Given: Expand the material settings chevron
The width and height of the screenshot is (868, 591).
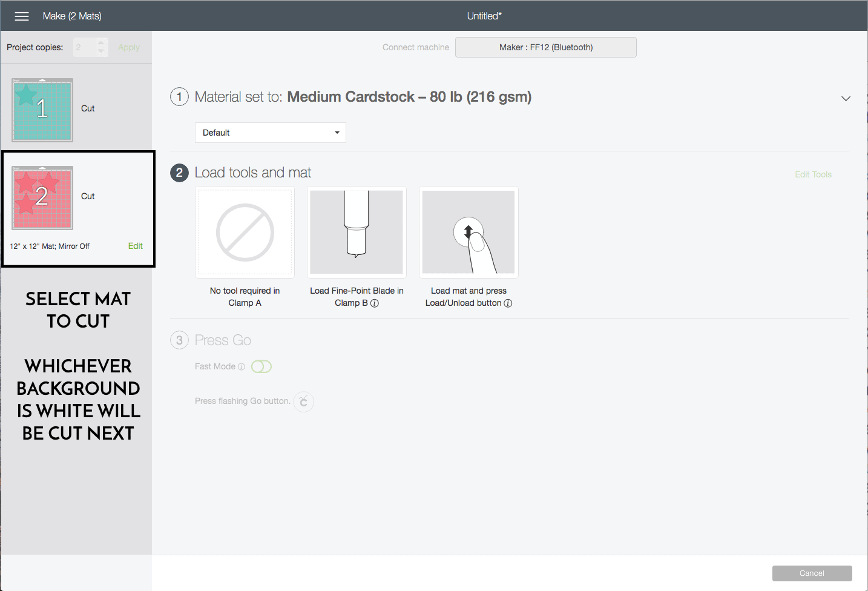Looking at the screenshot, I should [846, 98].
